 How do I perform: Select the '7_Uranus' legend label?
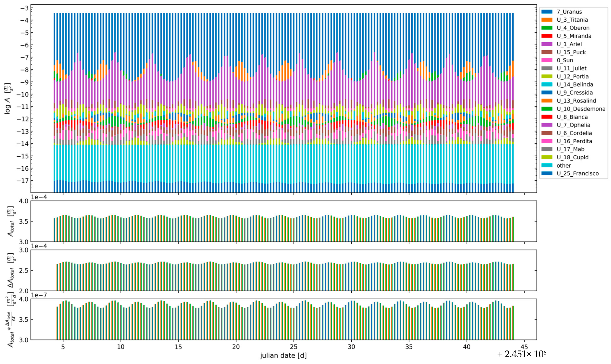569,12
